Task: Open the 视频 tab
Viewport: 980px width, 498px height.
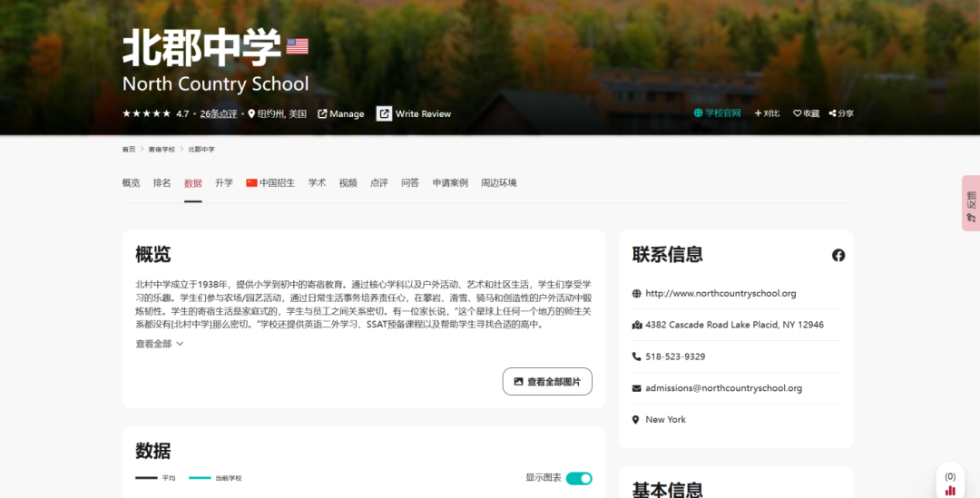Action: tap(348, 183)
